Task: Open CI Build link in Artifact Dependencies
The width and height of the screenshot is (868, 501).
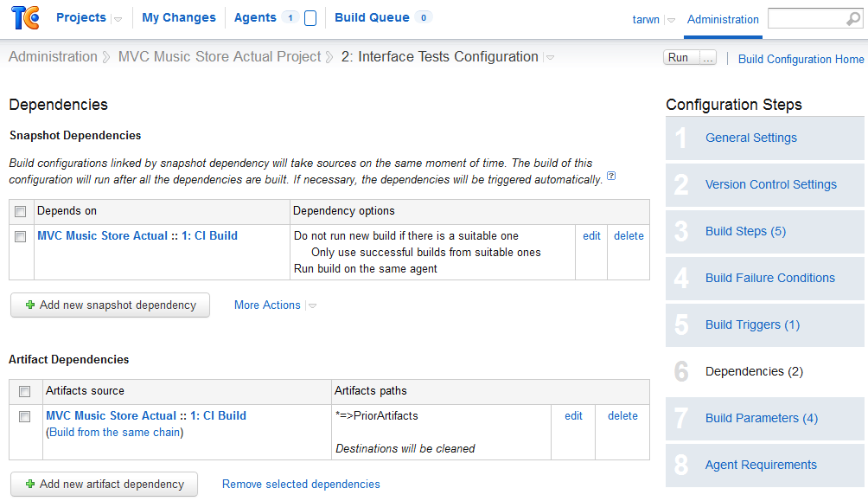Action: 146,416
